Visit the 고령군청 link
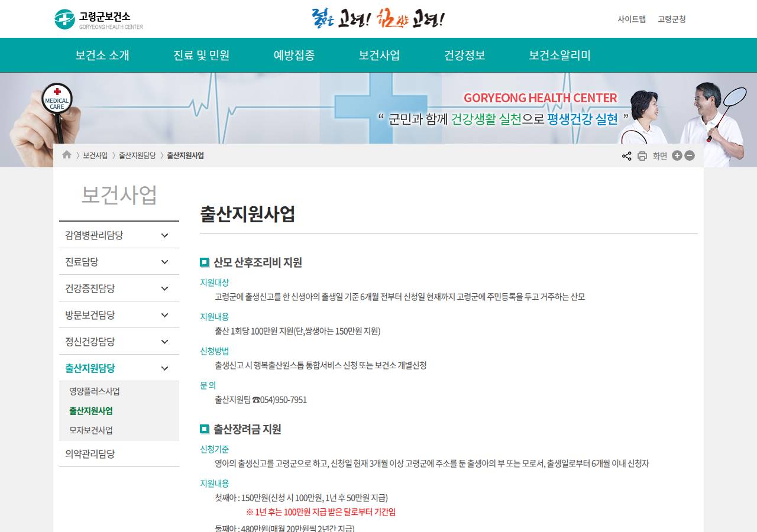The width and height of the screenshot is (757, 532). [672, 19]
